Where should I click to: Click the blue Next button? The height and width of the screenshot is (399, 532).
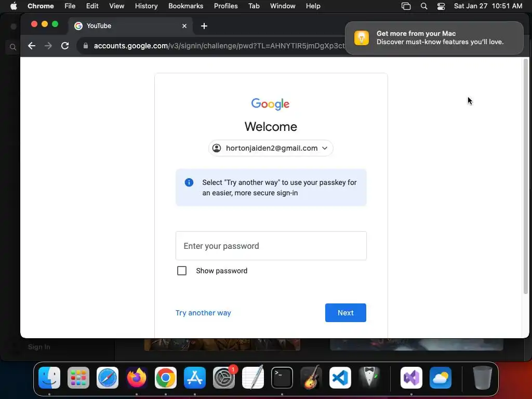tap(345, 313)
